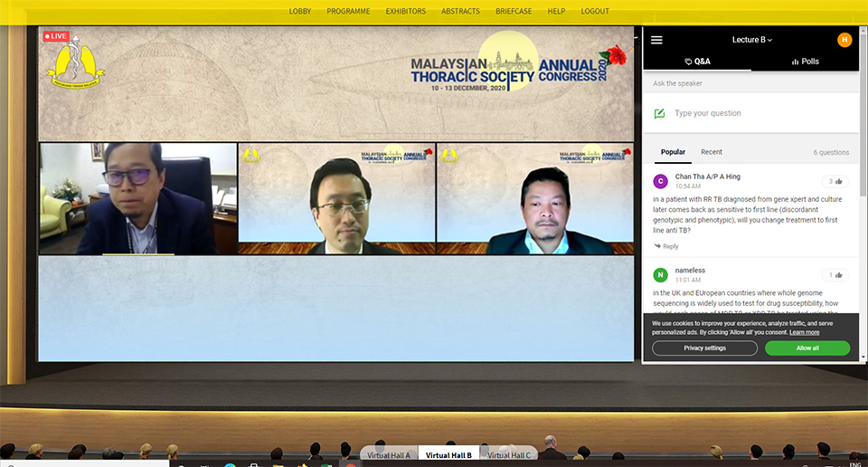Open the orange H user avatar
Viewport: 868px width, 467px height.
click(844, 40)
